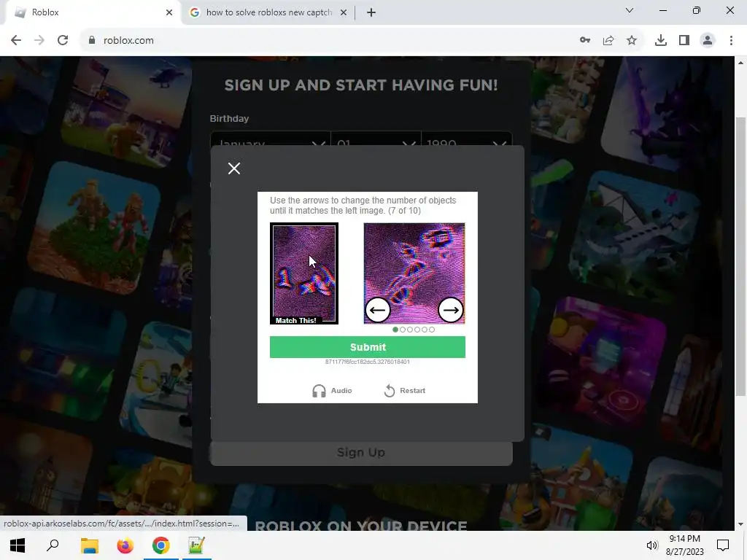
Task: Click the adjustable captcha puzzle image
Action: coord(414,273)
